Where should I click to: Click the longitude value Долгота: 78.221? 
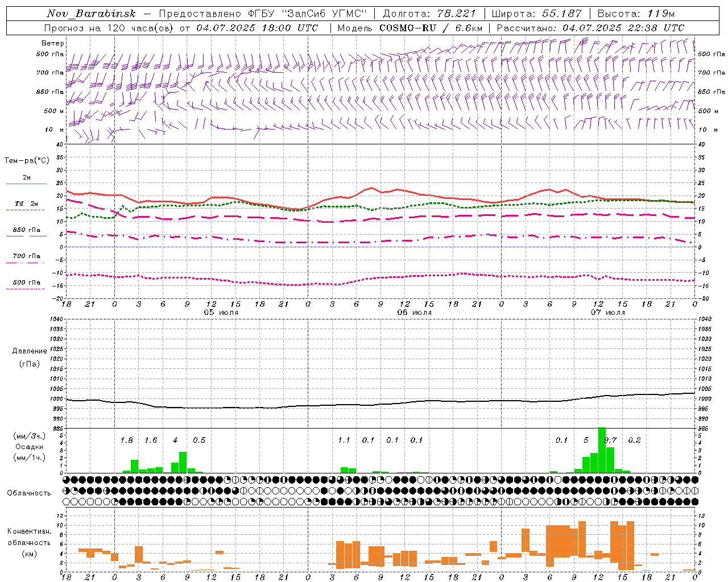(x=429, y=14)
